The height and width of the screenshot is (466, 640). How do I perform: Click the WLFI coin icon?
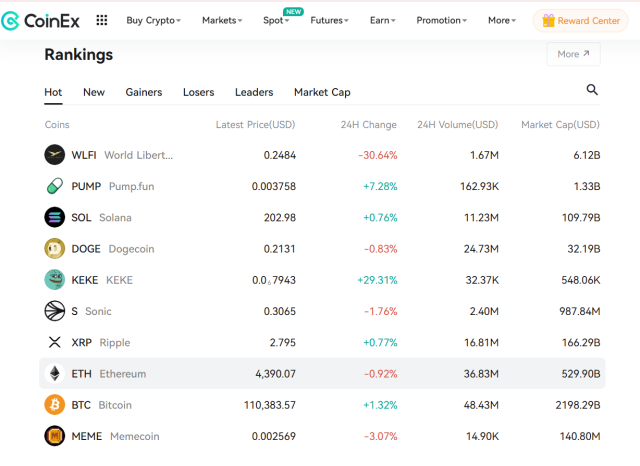[55, 155]
